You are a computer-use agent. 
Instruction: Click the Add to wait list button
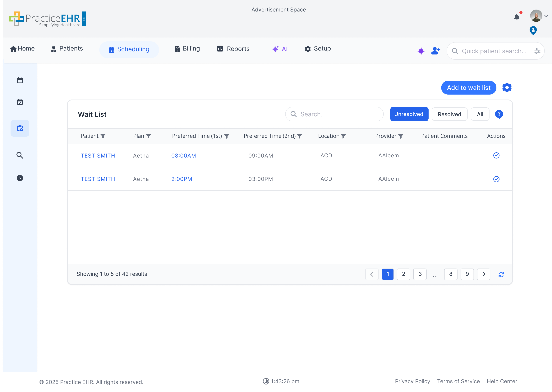[x=468, y=87]
